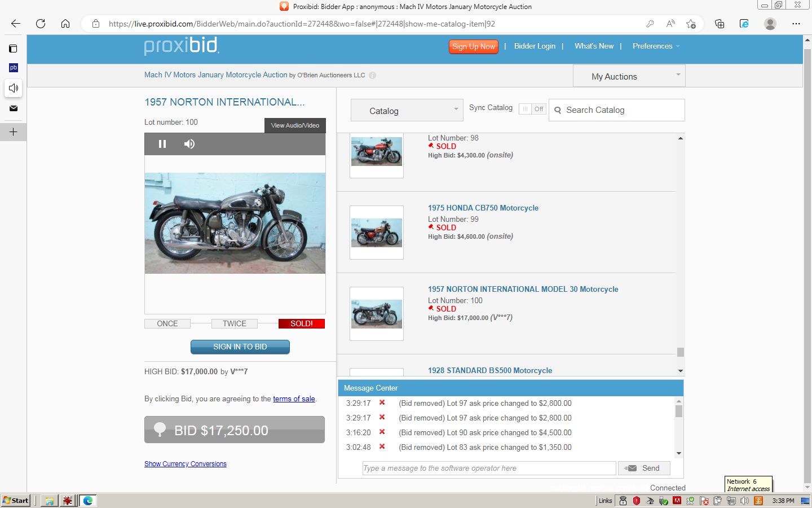Open the browser profile avatar
812x508 pixels.
(770, 24)
